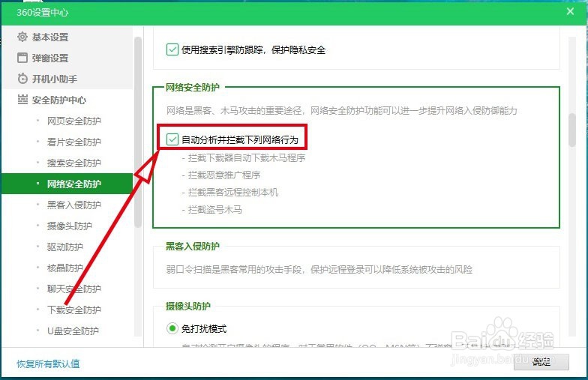Click 恢复所有默认值 link

tap(48, 364)
